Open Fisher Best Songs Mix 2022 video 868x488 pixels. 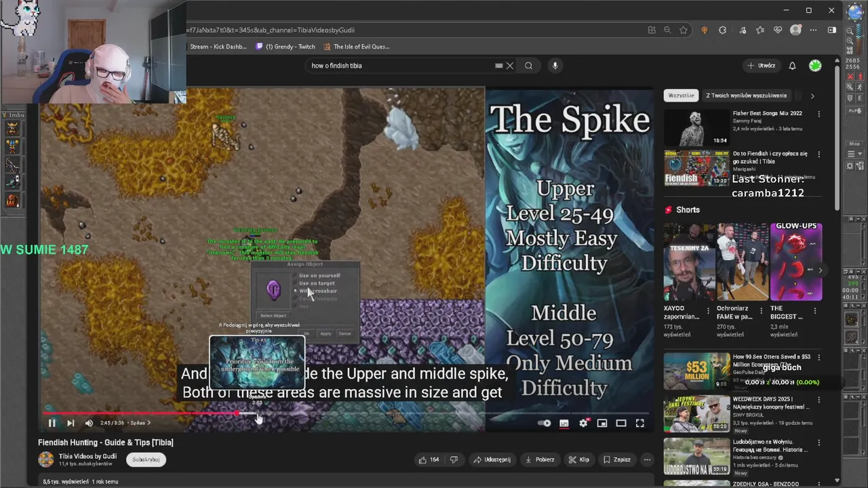point(767,113)
